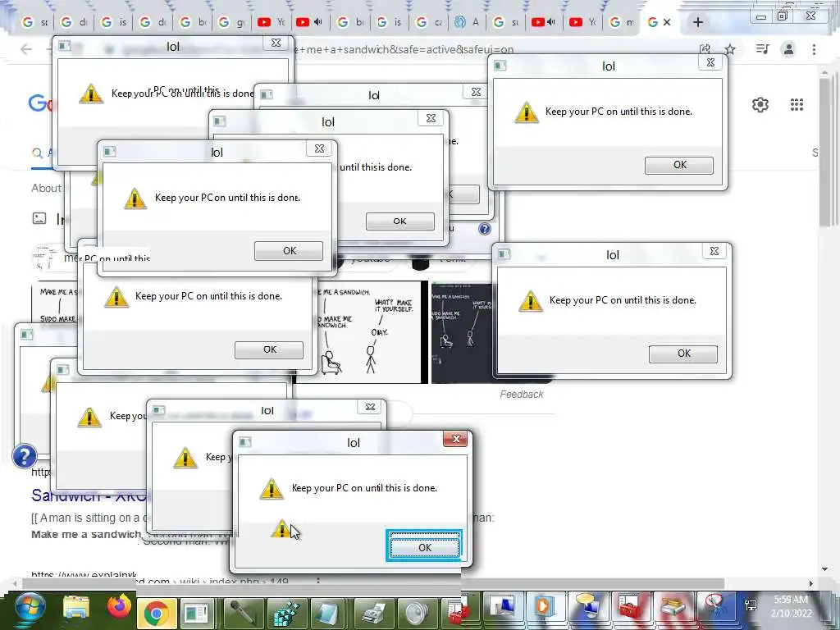Close the active Chrome tab
Viewport: 840px width, 630px height.
pos(666,22)
